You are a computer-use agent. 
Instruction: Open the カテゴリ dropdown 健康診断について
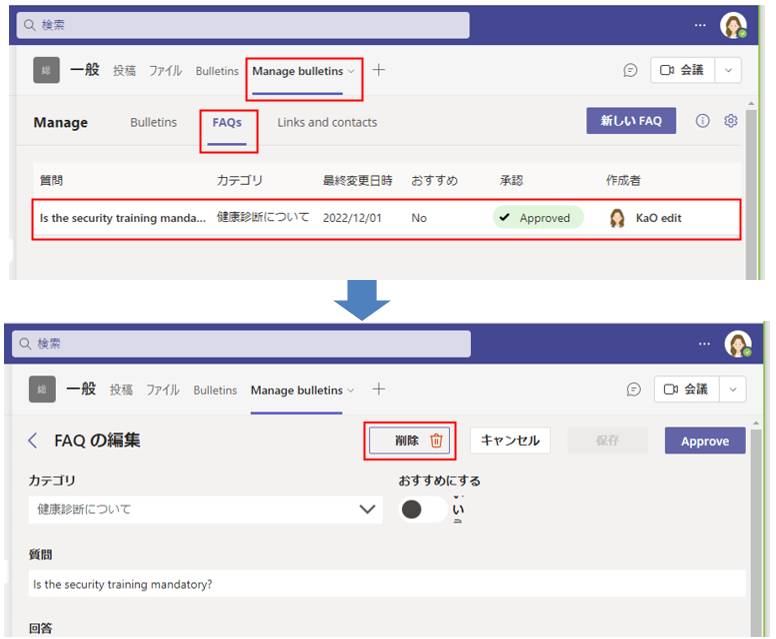[205, 509]
